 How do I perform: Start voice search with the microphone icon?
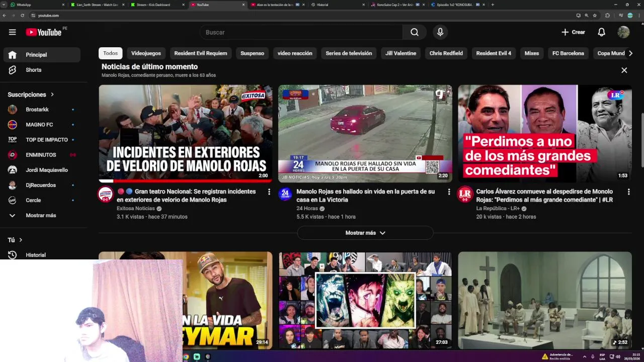pyautogui.click(x=440, y=32)
